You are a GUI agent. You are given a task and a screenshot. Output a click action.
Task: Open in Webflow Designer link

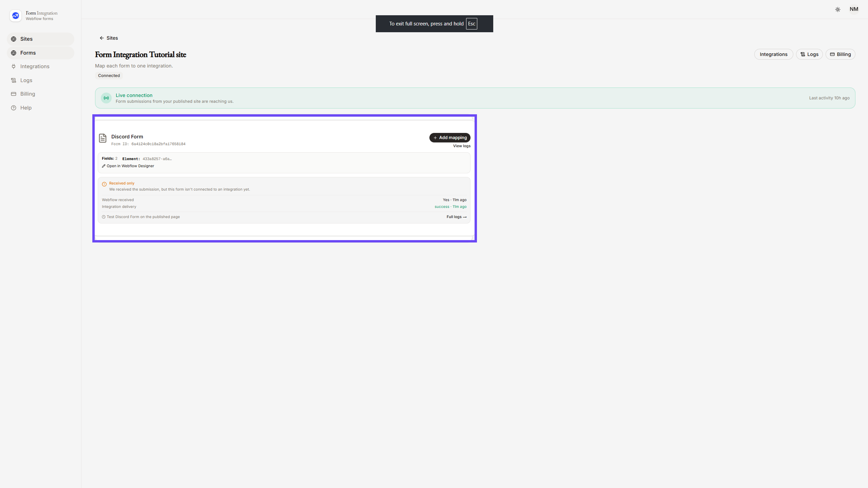click(128, 166)
